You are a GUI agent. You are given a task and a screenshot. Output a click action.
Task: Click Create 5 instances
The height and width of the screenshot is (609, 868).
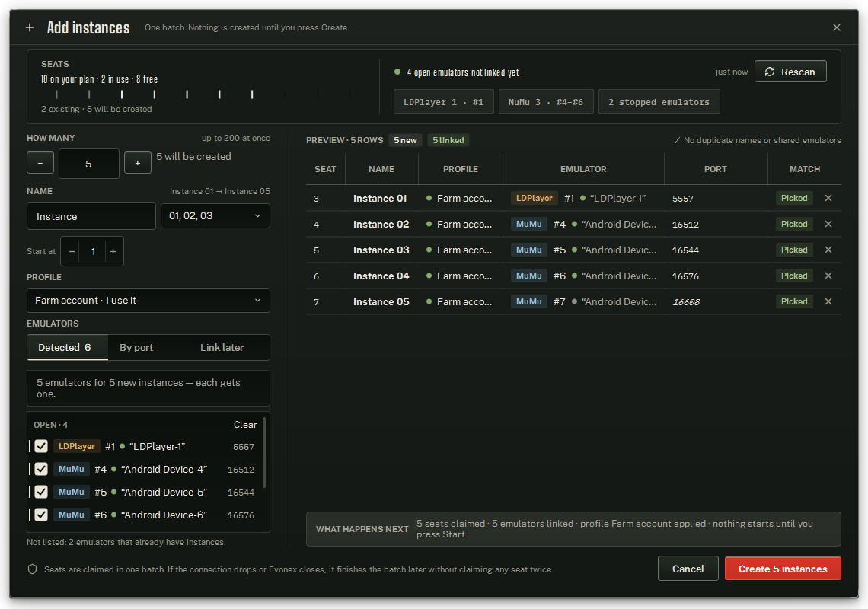tap(783, 569)
